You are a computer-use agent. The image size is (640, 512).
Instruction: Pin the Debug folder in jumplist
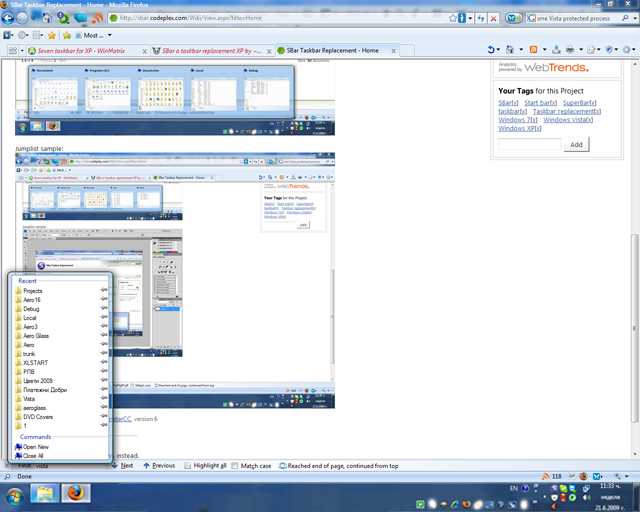[x=104, y=307]
